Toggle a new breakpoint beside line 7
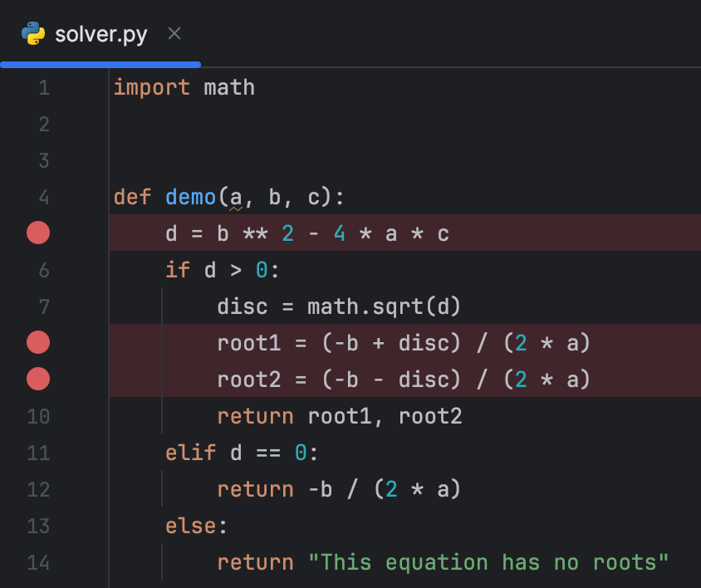The image size is (701, 588). [x=37, y=306]
